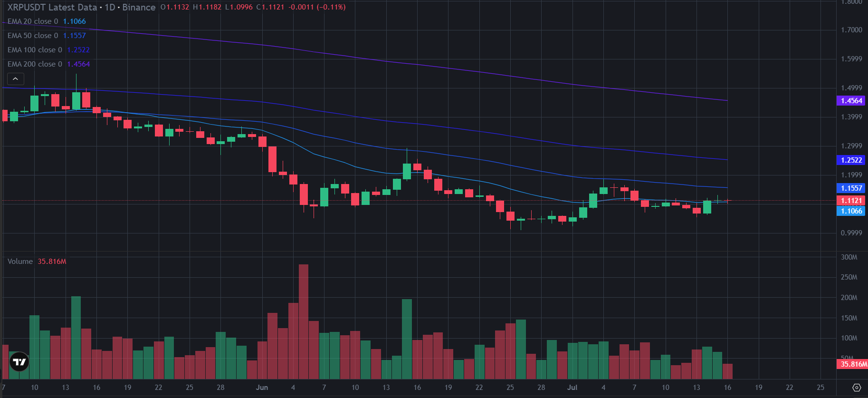868x398 pixels.
Task: Click the purple 1.4564 price scale tag
Action: 851,101
